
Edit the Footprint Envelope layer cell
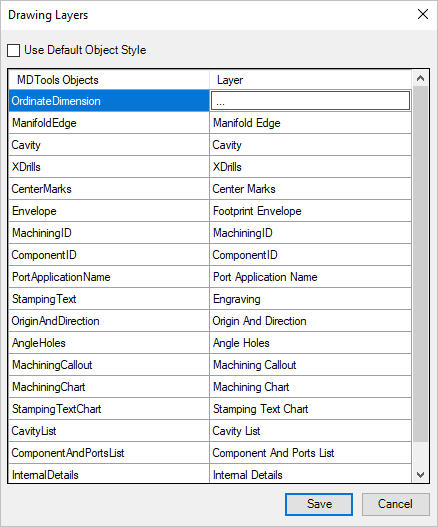pos(310,211)
